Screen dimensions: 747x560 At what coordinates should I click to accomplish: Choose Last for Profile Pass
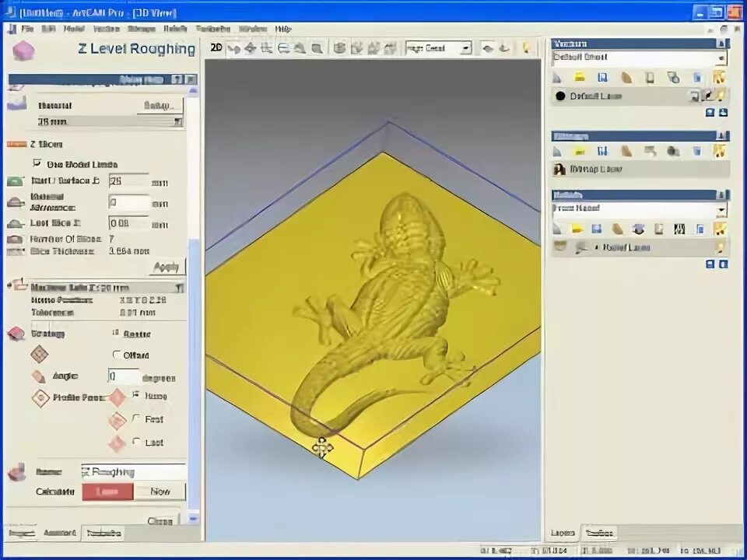click(136, 442)
